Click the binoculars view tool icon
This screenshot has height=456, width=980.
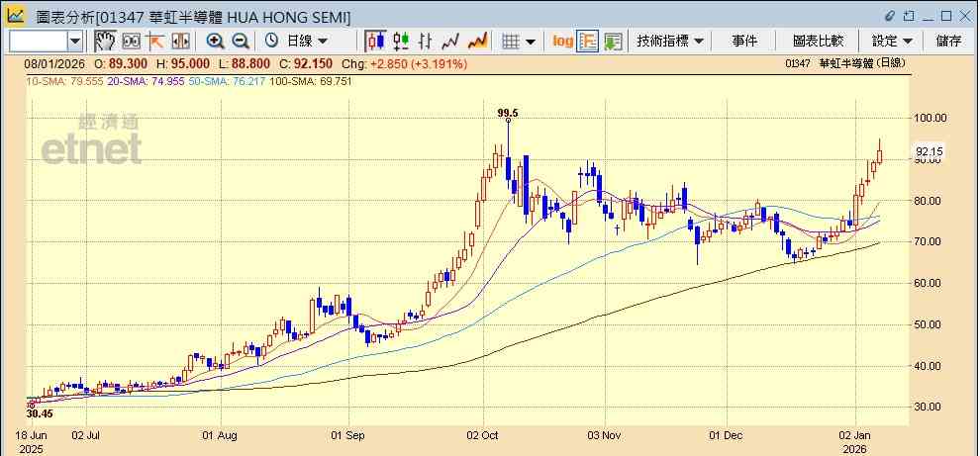tap(132, 42)
